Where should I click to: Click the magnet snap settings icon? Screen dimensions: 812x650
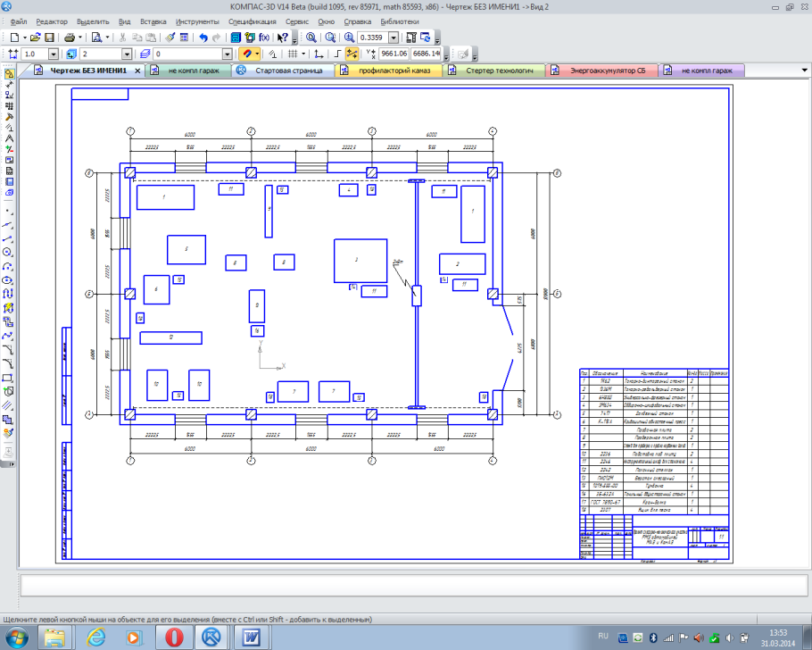[x=248, y=54]
